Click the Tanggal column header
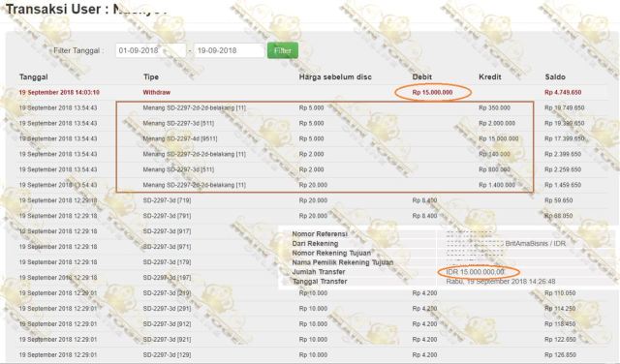Screen dimensions: 620x364 click(34, 77)
